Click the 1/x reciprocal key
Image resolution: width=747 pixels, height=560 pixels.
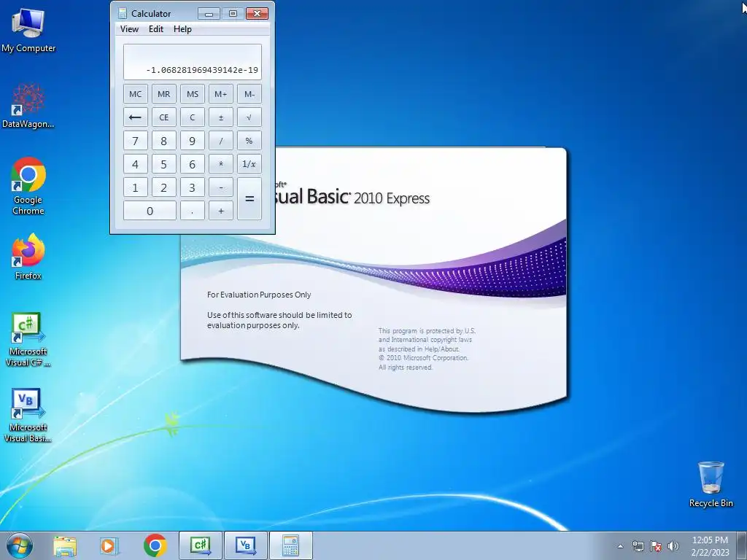tap(249, 164)
